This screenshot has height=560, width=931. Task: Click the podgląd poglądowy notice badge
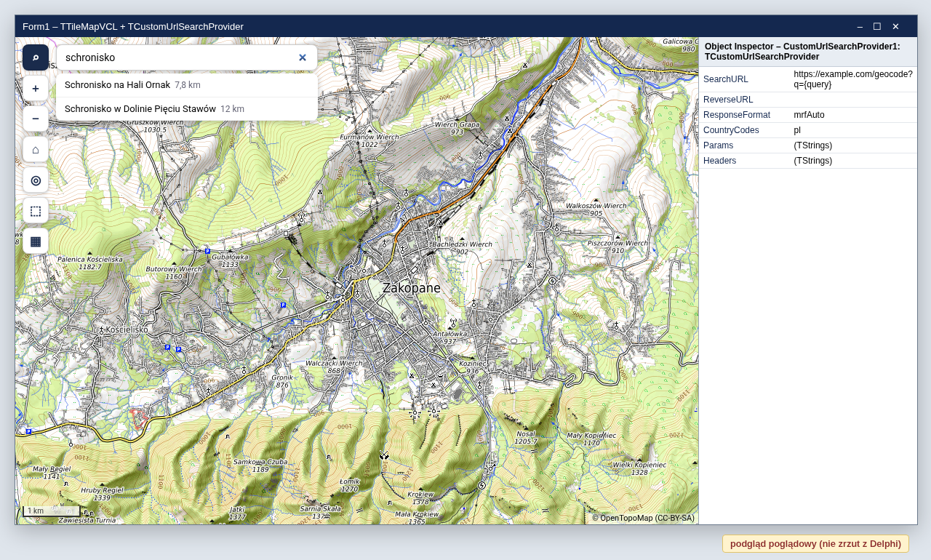(x=815, y=543)
